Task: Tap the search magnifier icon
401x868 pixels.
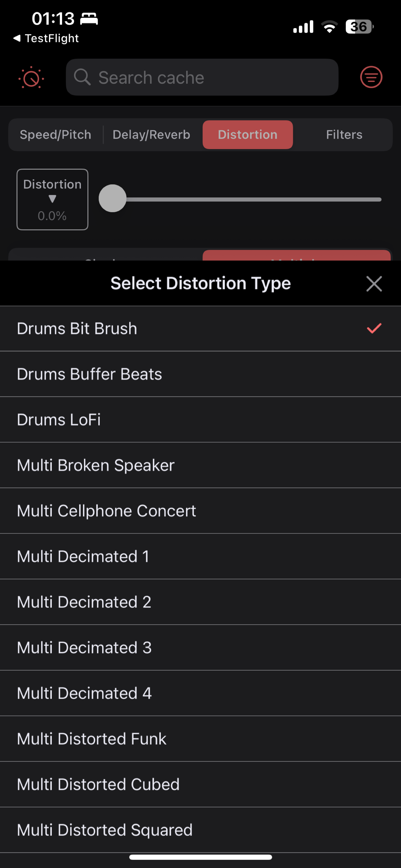Action: tap(82, 77)
